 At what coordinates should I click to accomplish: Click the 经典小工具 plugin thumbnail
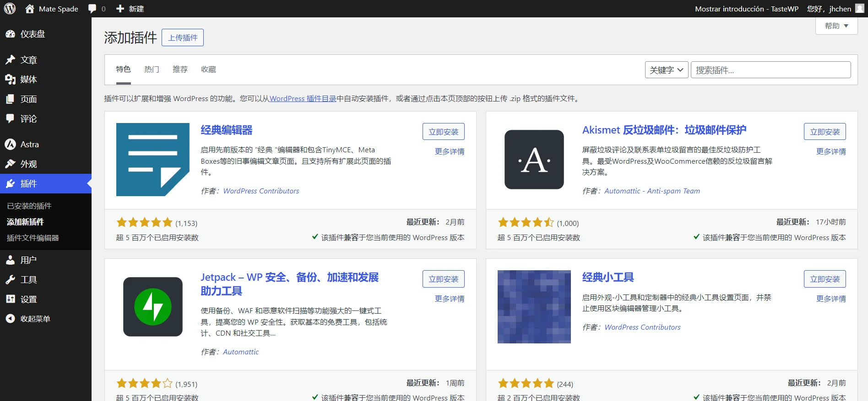534,307
